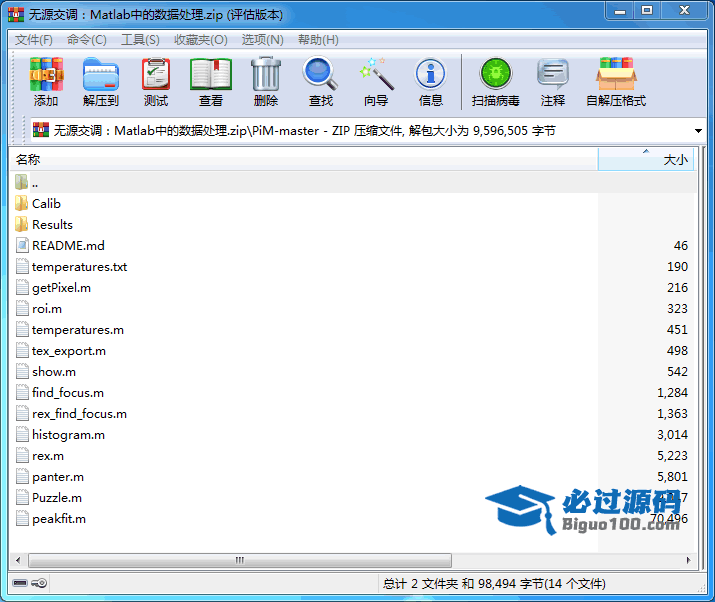Open the 文件(F) menu
The image size is (715, 602).
[x=34, y=40]
